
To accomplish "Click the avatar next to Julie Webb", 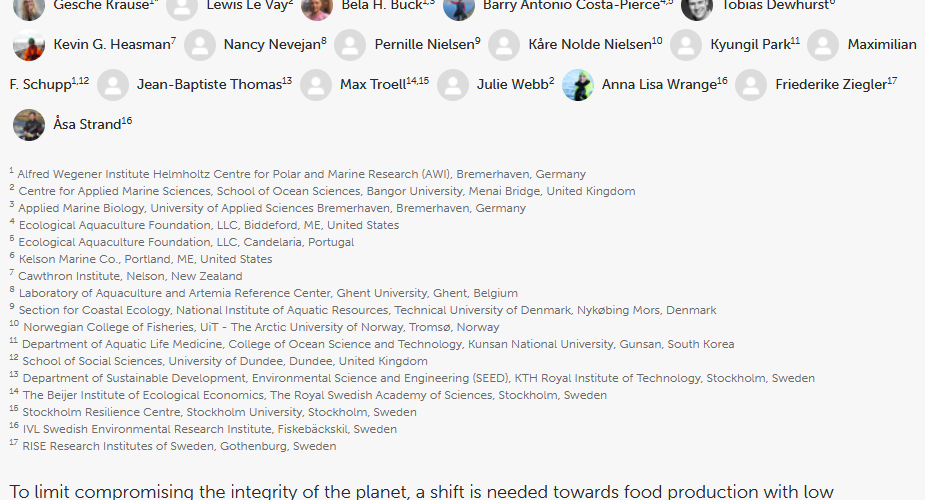I will (x=453, y=85).
